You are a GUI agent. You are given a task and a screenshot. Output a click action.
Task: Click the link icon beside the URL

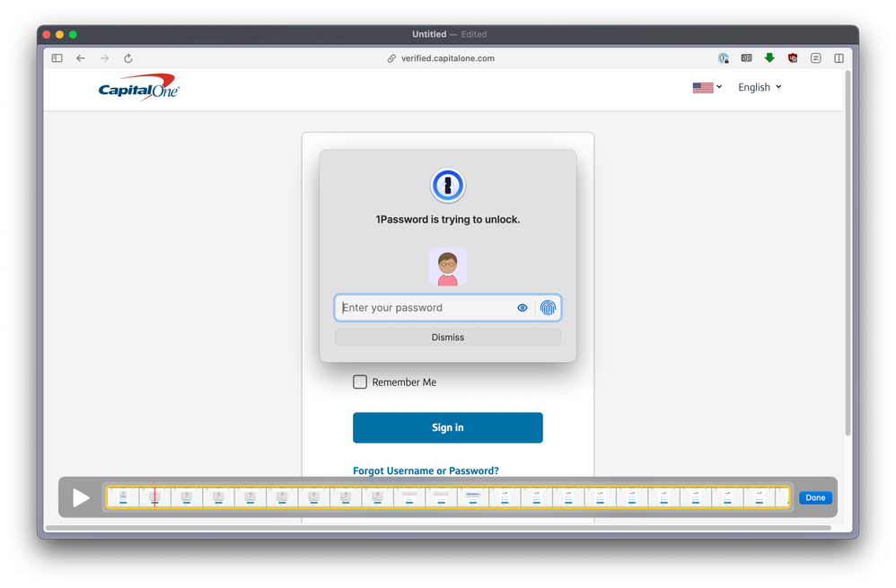(x=391, y=58)
